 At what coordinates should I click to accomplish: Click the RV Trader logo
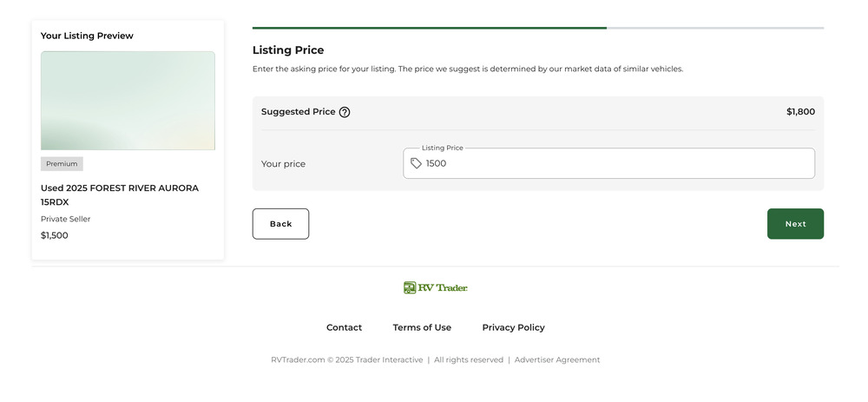[436, 287]
